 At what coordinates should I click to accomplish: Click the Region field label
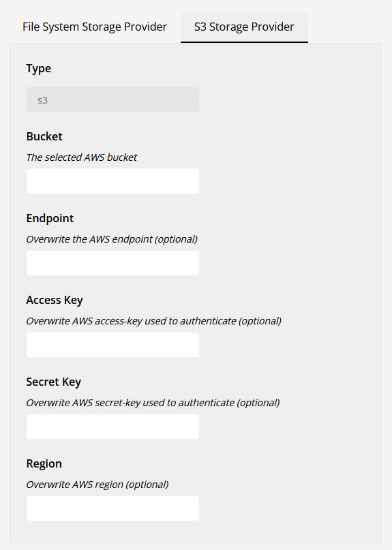[x=44, y=463]
